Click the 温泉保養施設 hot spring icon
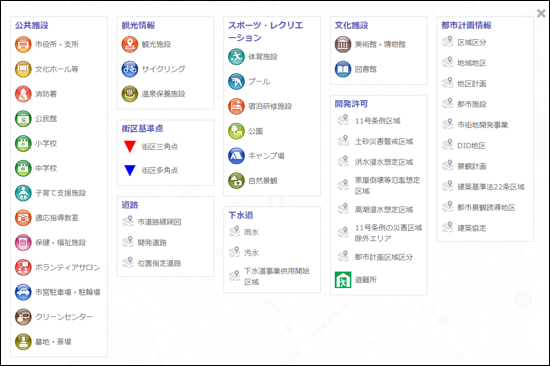The width and height of the screenshot is (550, 366). tap(130, 94)
